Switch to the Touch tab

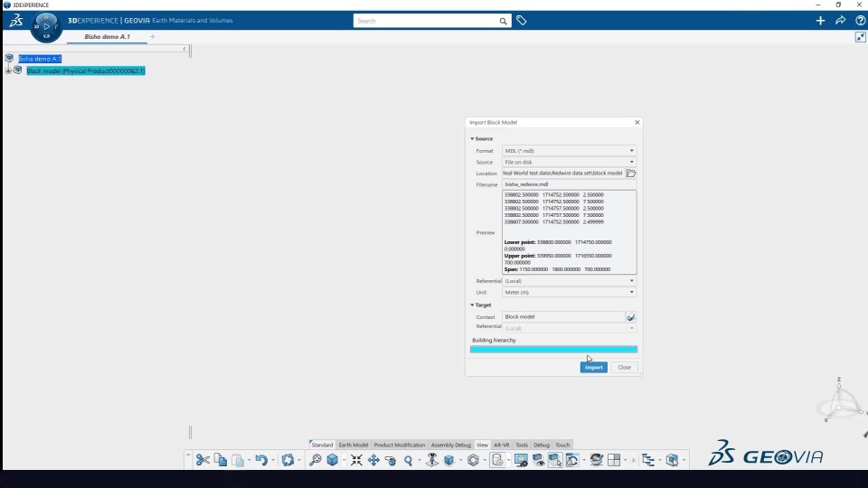[562, 445]
